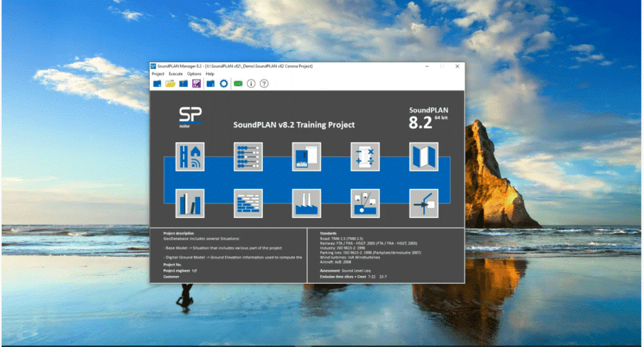Screen dimensions: 644x347
Task: Click the green envelope mail toolbar icon
Action: tap(238, 84)
